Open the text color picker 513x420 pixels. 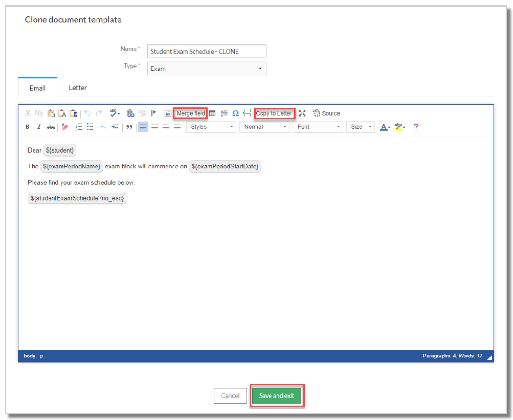point(385,127)
